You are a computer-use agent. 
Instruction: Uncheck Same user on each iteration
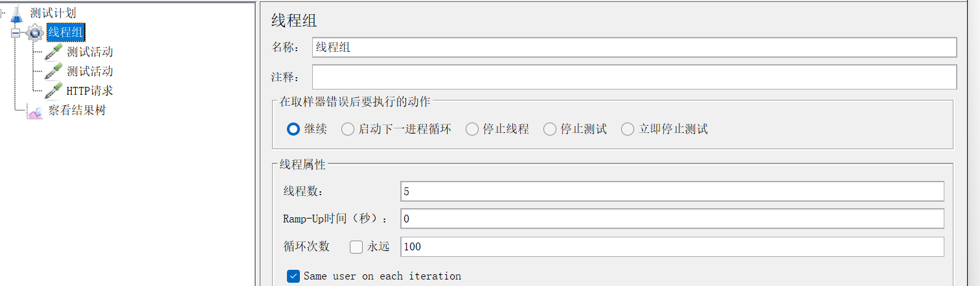293,276
